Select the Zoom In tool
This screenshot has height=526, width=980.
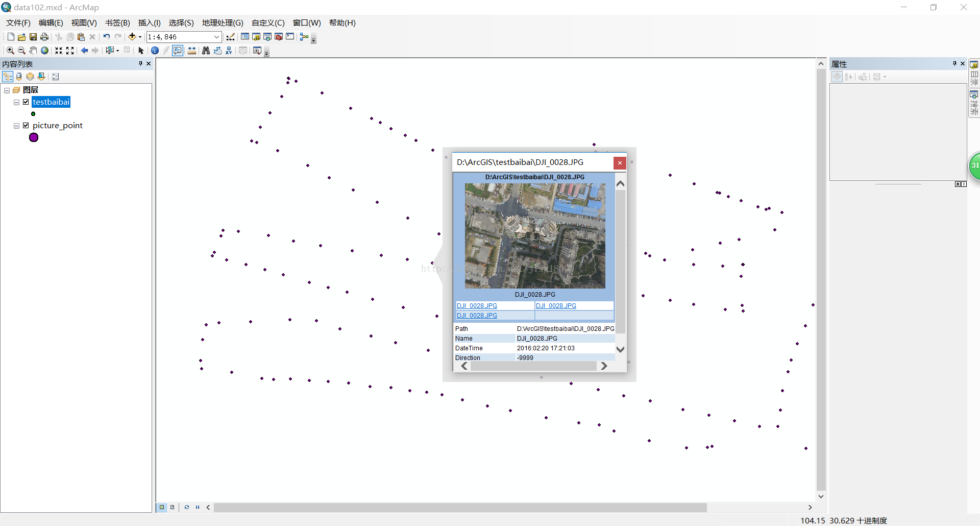pos(10,51)
